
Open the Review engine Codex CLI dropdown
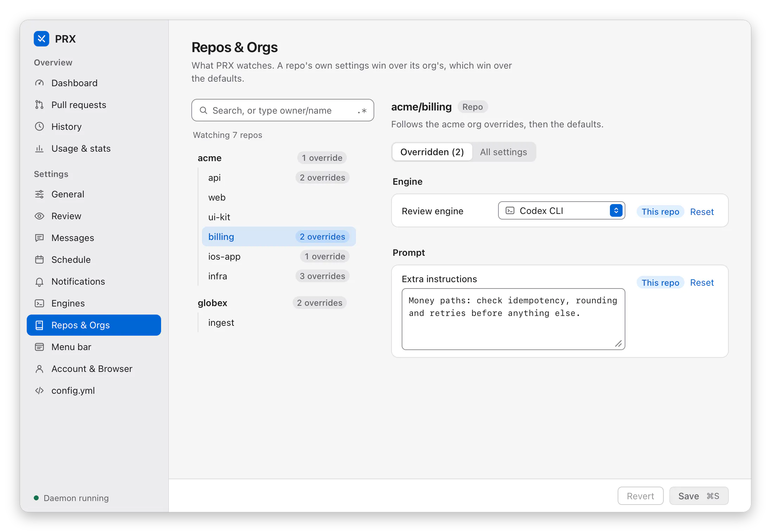coord(561,211)
